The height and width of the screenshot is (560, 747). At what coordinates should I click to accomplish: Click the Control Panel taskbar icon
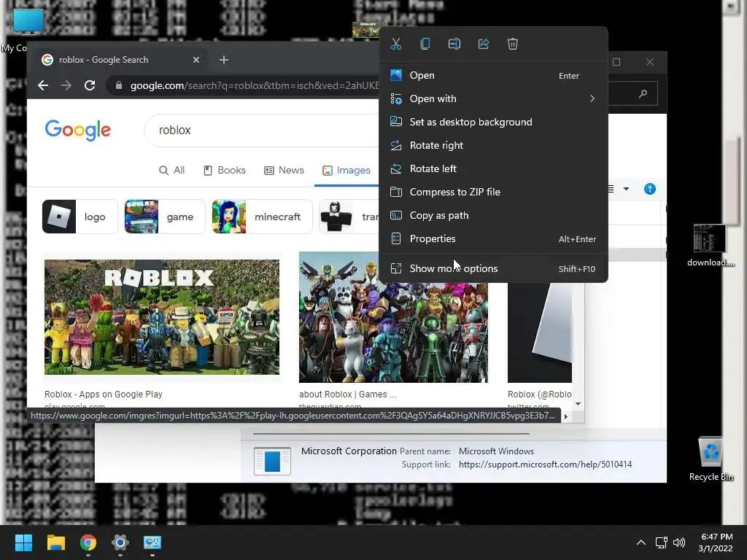tap(152, 542)
